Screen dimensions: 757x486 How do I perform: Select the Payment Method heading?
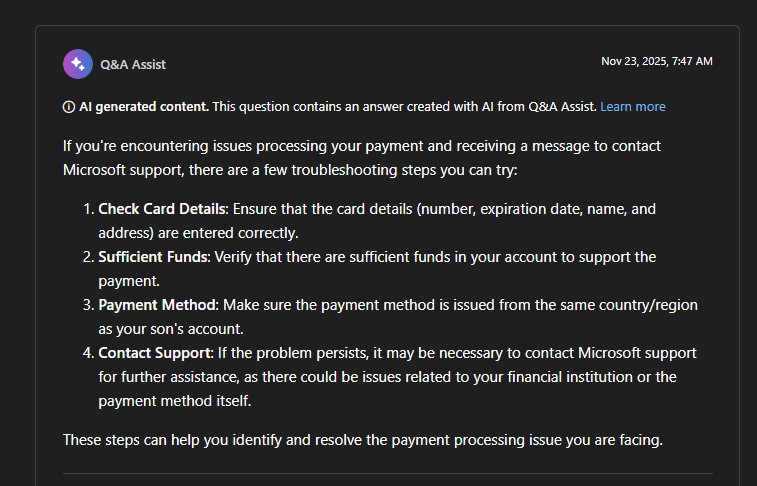[x=157, y=305]
